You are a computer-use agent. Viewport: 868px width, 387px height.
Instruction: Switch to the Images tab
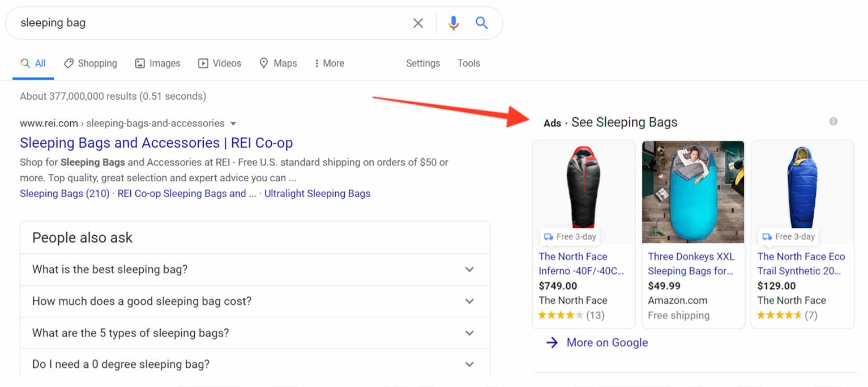click(157, 63)
